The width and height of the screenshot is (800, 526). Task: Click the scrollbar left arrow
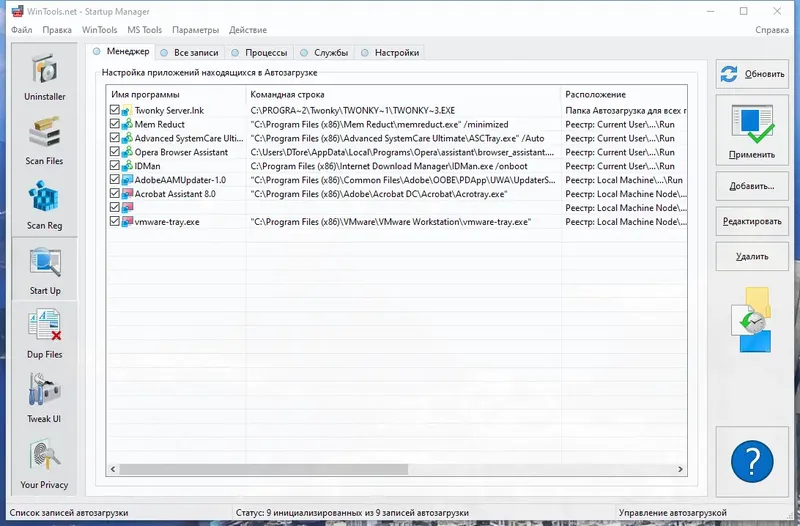(x=113, y=469)
